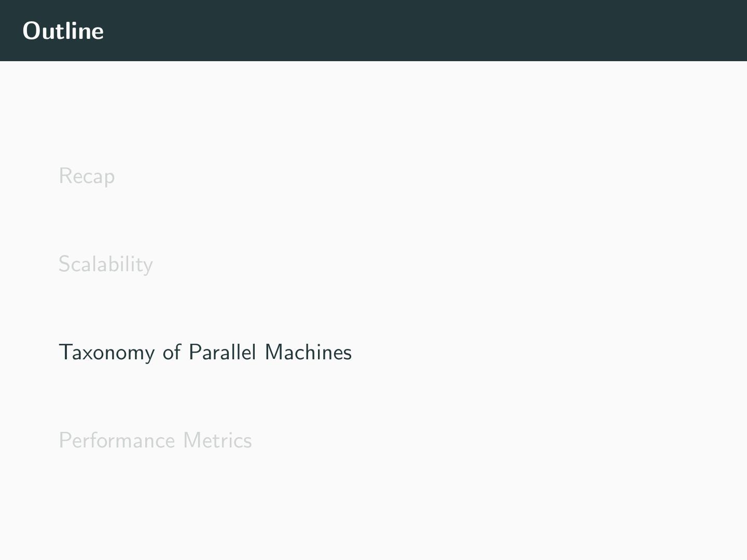
Task: Open the Scalability section
Action: (105, 264)
